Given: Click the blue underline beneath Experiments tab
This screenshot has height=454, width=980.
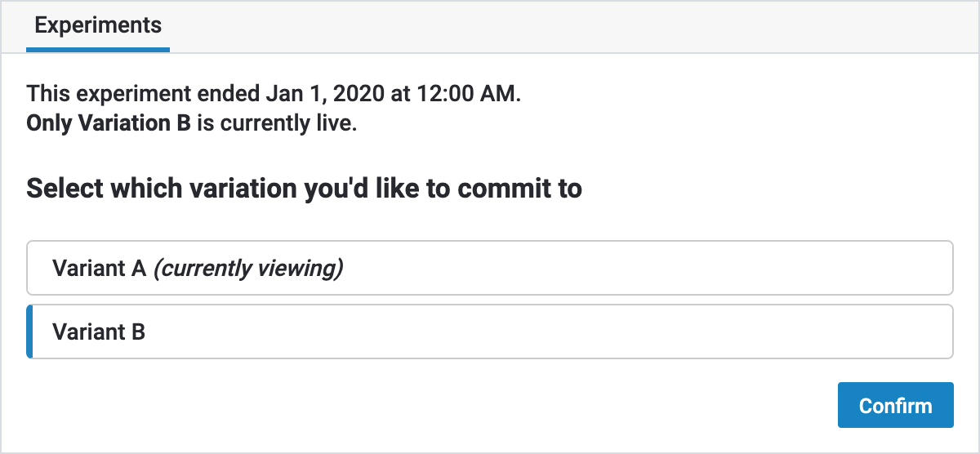Looking at the screenshot, I should 98,50.
